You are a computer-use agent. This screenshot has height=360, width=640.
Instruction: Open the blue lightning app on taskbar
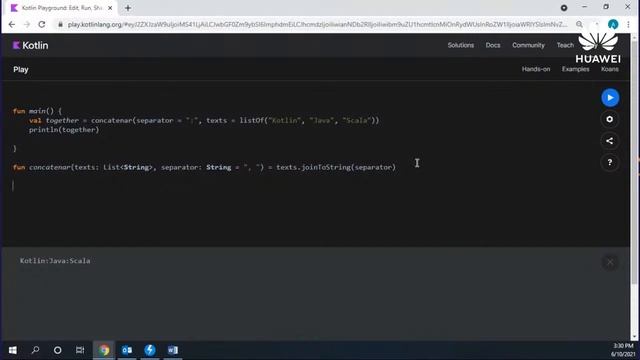click(x=150, y=350)
